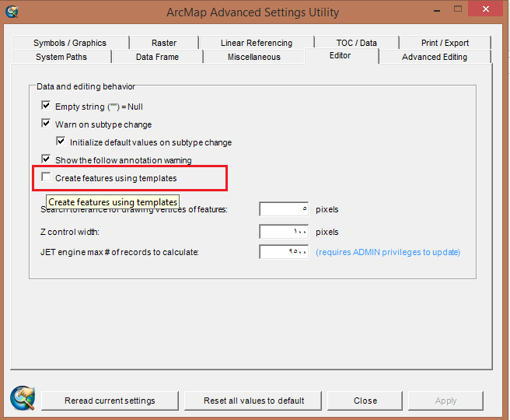Click the 'Z control width:' label
Image resolution: width=510 pixels, height=420 pixels.
coord(70,232)
